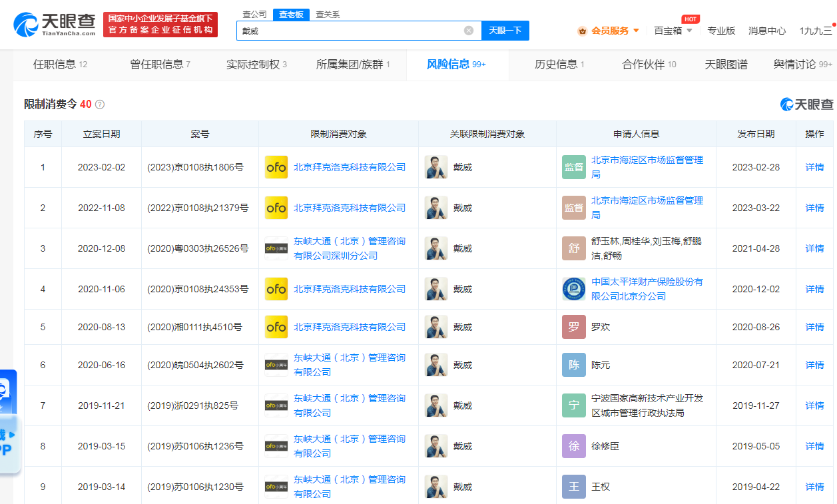The width and height of the screenshot is (837, 504).
Task: Open 东峡大通 深圳分公司 link in row 3
Action: pyautogui.click(x=350, y=248)
